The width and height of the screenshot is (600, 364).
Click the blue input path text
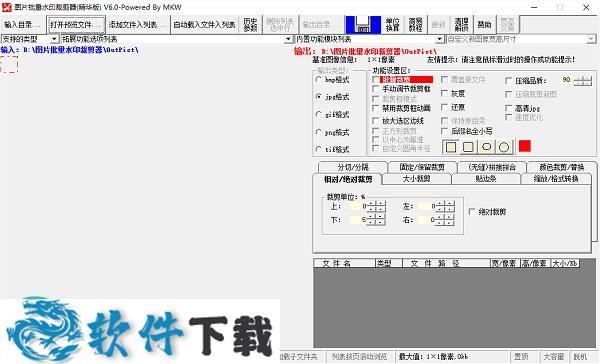(69, 50)
